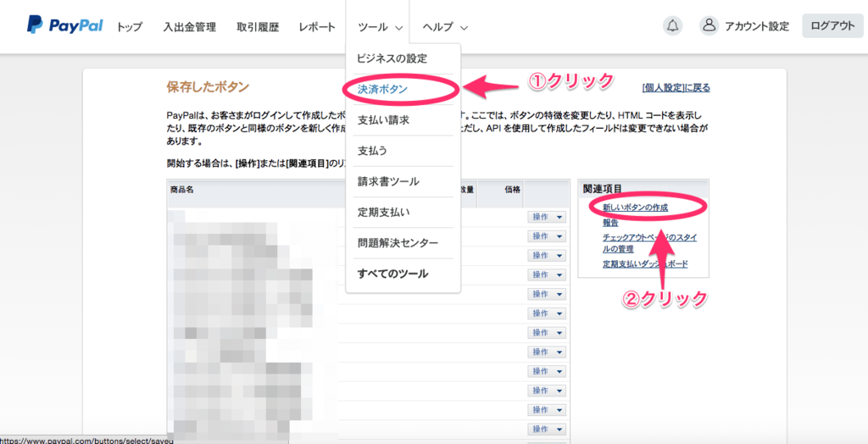Choose 支払い請求 in the tools menu
This screenshot has width=868, height=444.
pyautogui.click(x=384, y=119)
